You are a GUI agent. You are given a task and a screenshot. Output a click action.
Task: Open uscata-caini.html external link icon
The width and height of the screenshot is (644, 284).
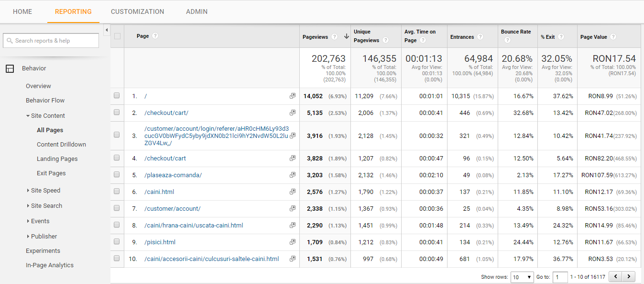(293, 226)
